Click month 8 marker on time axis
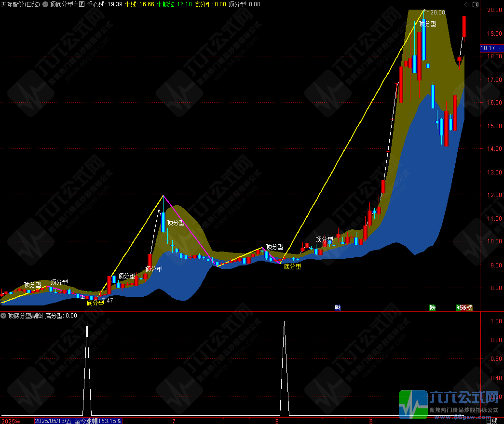 click(x=276, y=421)
